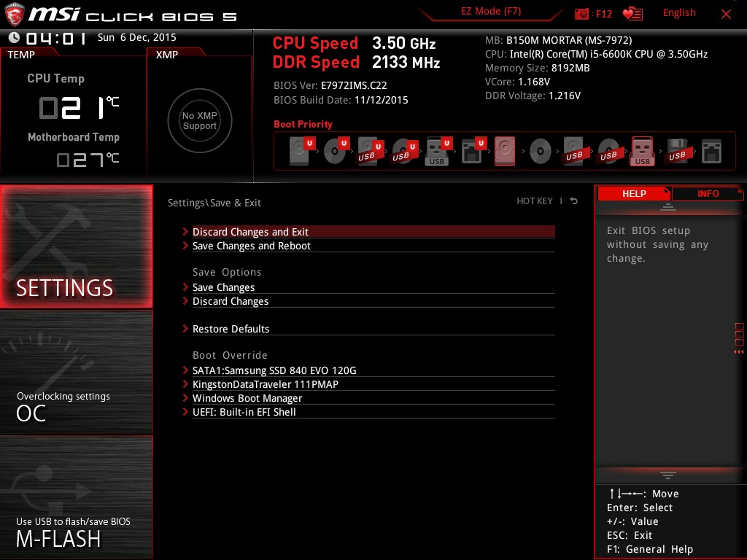
Task: Click the scroll-down handle below help panel
Action: coord(667,475)
